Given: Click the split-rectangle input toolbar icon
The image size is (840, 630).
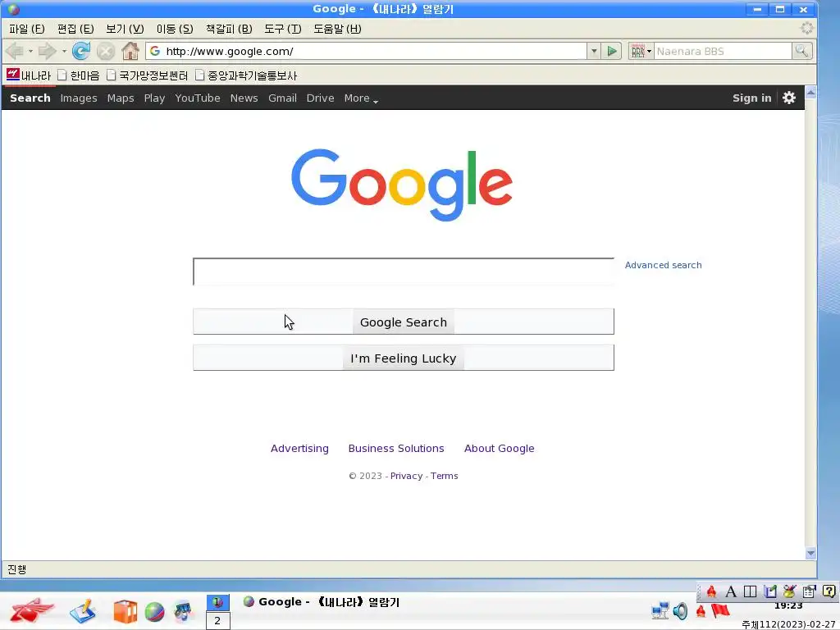Looking at the screenshot, I should 751,591.
